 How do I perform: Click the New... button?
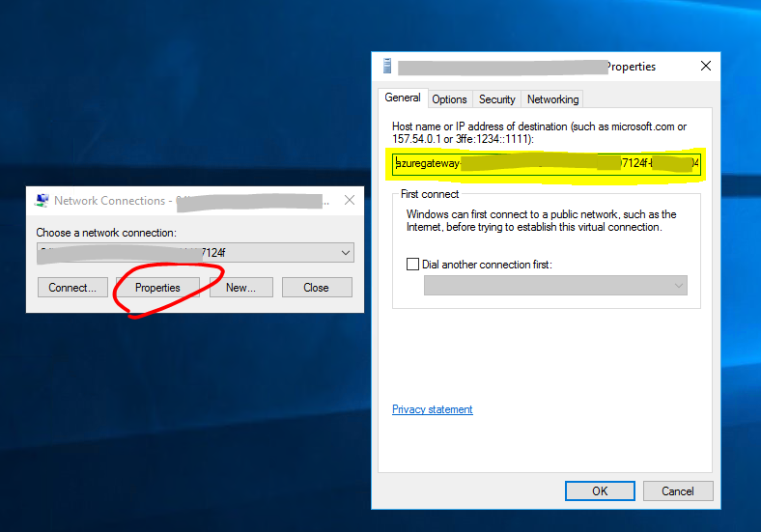point(240,288)
